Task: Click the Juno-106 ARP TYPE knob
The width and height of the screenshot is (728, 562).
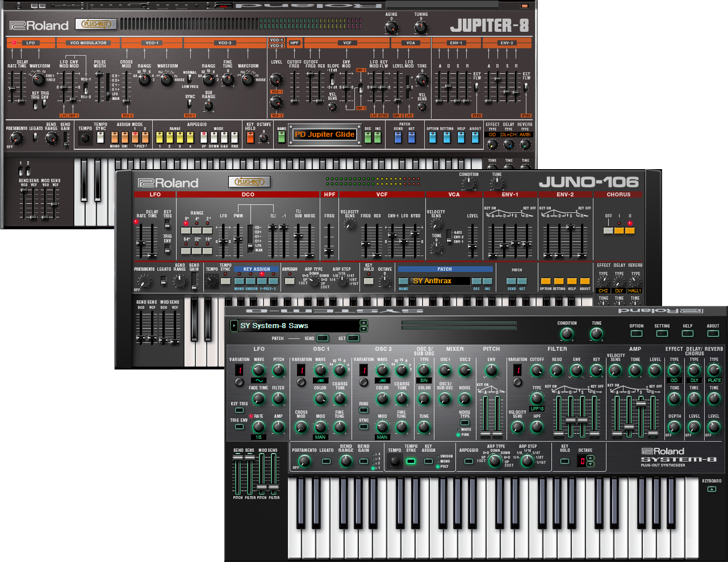Action: point(314,280)
